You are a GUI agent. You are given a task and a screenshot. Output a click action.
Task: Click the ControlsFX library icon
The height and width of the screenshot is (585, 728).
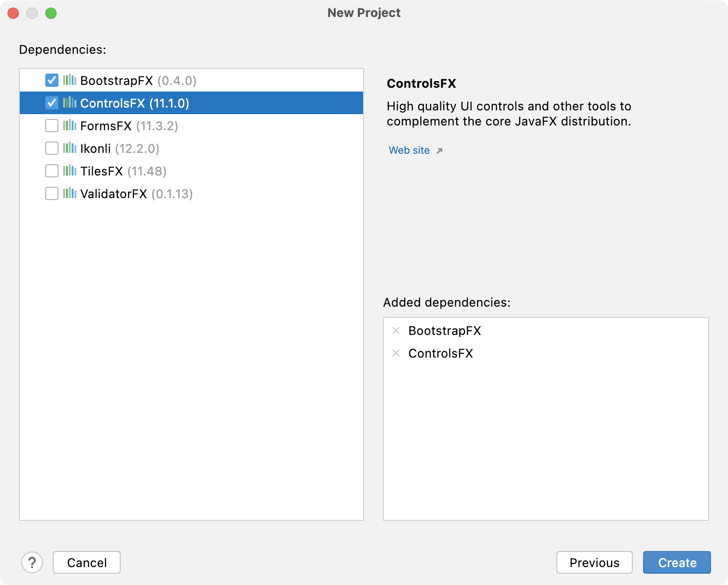[x=70, y=102]
